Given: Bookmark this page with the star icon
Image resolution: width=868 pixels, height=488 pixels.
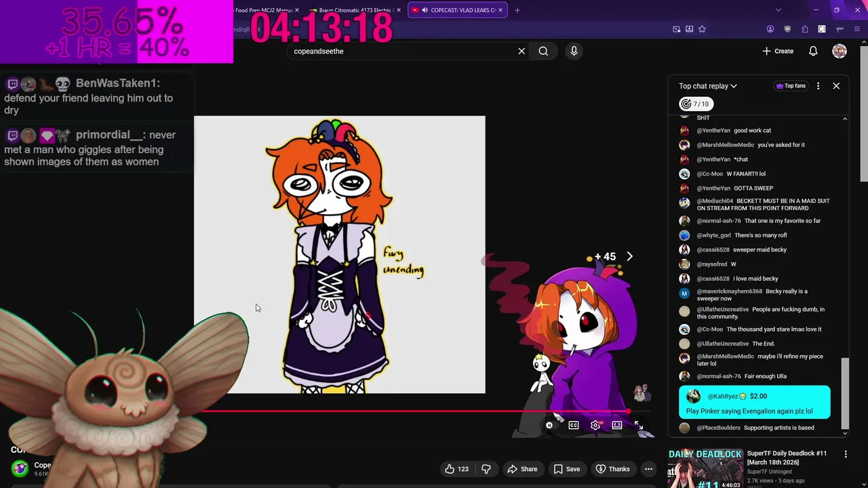Looking at the screenshot, I should click(x=702, y=29).
